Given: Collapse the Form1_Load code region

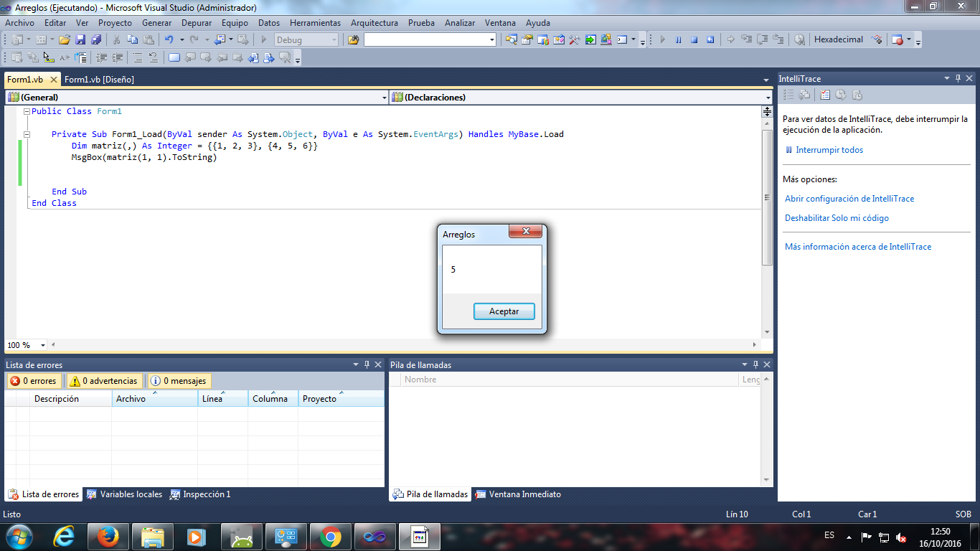Looking at the screenshot, I should click(26, 134).
